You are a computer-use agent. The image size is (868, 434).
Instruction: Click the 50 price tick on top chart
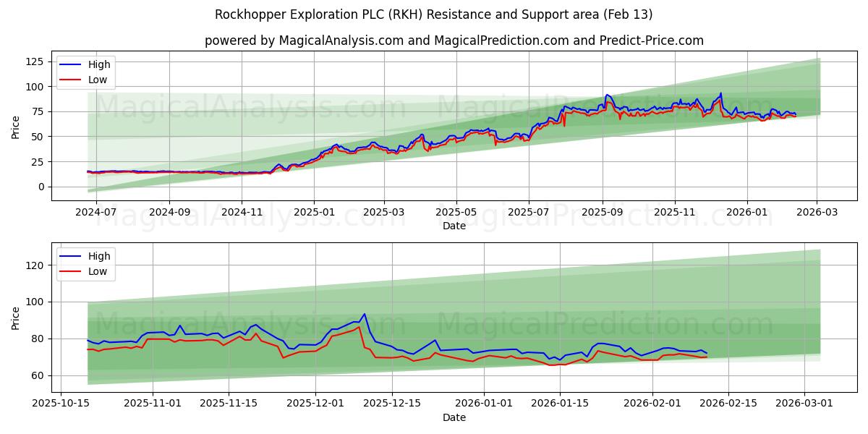point(39,137)
